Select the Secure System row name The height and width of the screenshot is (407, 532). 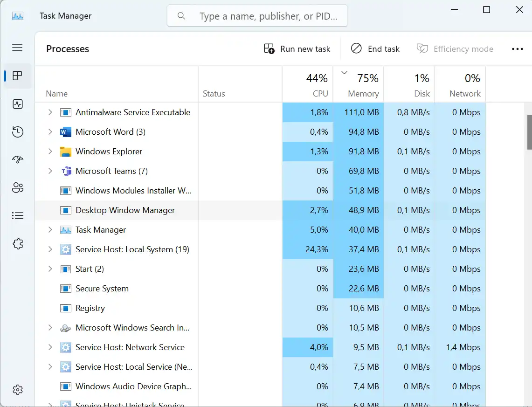point(102,289)
